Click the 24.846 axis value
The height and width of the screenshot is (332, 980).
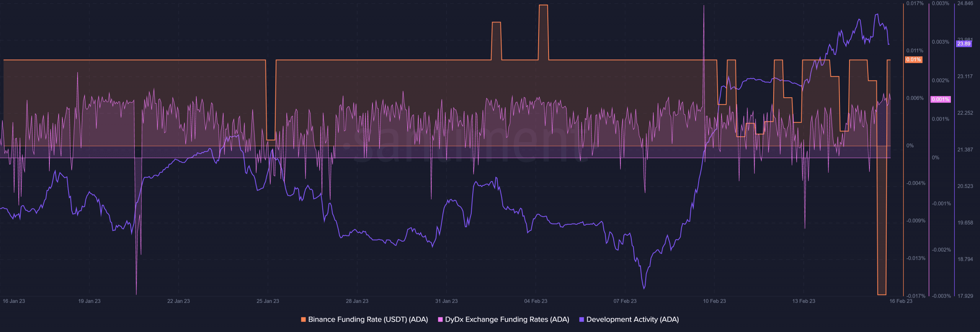click(x=965, y=3)
